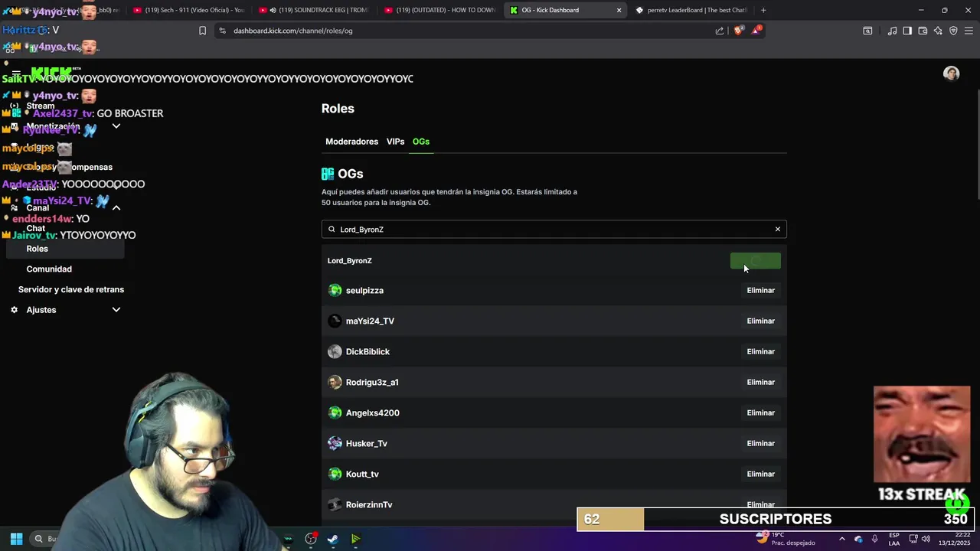Click the username RoierzinnTv
The image size is (980, 551).
coord(369,505)
